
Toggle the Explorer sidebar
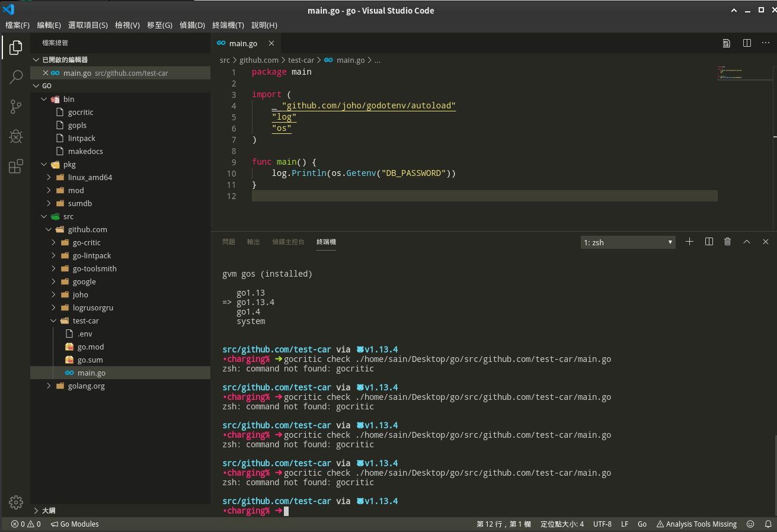click(x=15, y=47)
